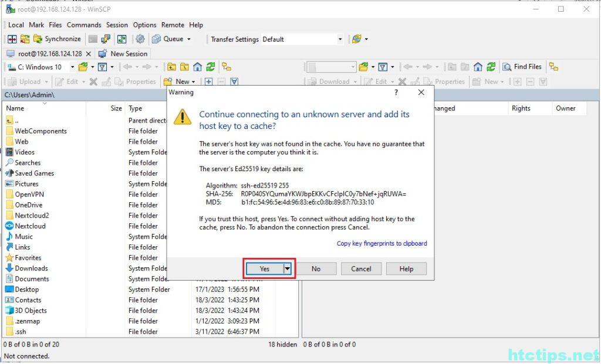This screenshot has width=601, height=364.
Task: Expand the dropdown arrow beside the globe icon
Action: click(366, 39)
